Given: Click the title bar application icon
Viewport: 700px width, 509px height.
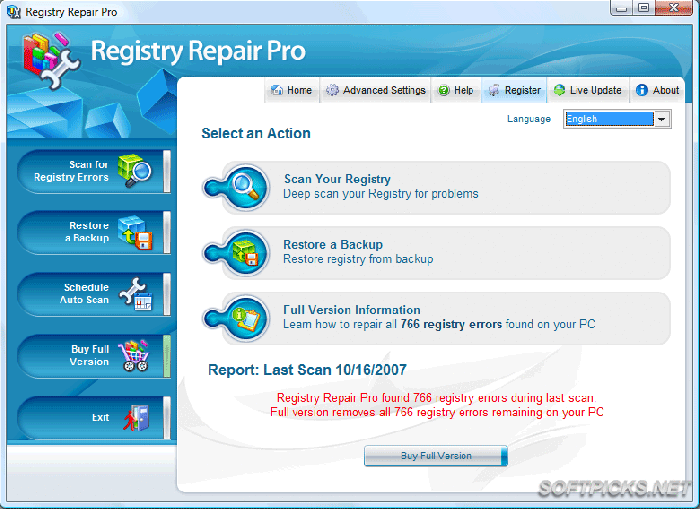Looking at the screenshot, I should click(x=14, y=12).
